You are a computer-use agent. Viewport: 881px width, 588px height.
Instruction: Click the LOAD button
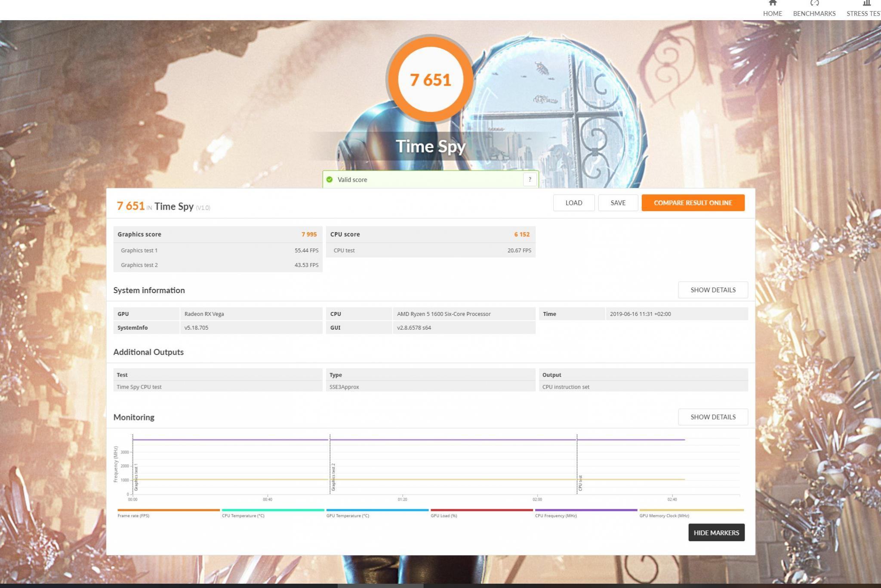(573, 203)
